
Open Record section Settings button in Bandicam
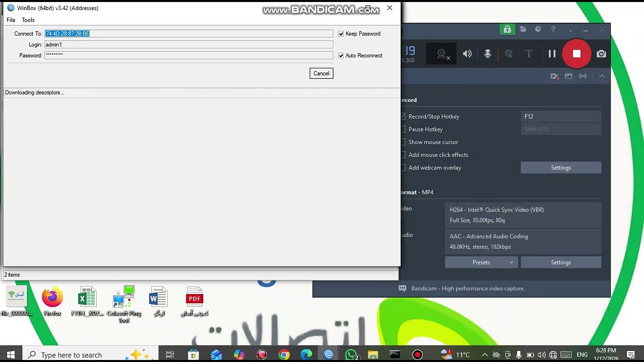pos(561,167)
